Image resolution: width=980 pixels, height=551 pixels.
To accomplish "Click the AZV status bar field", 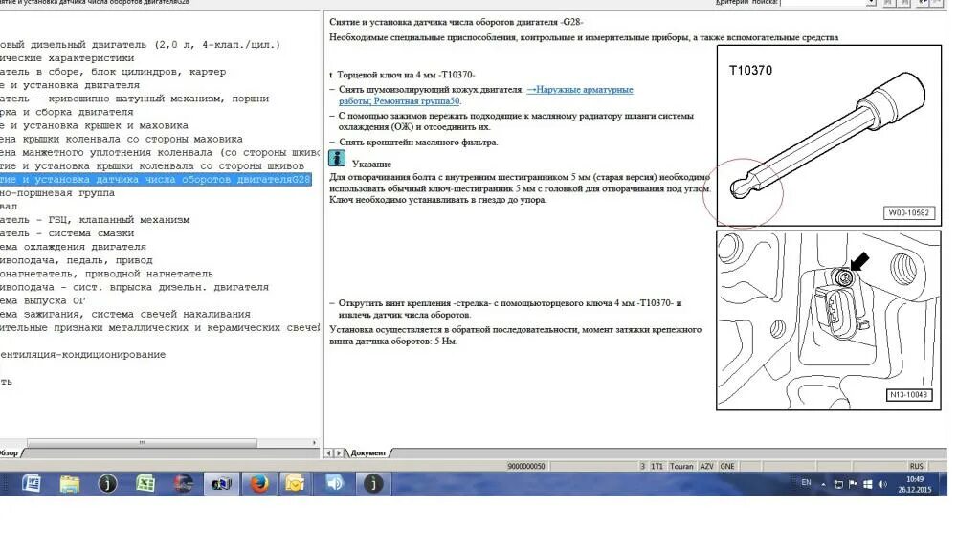I will (x=706, y=466).
